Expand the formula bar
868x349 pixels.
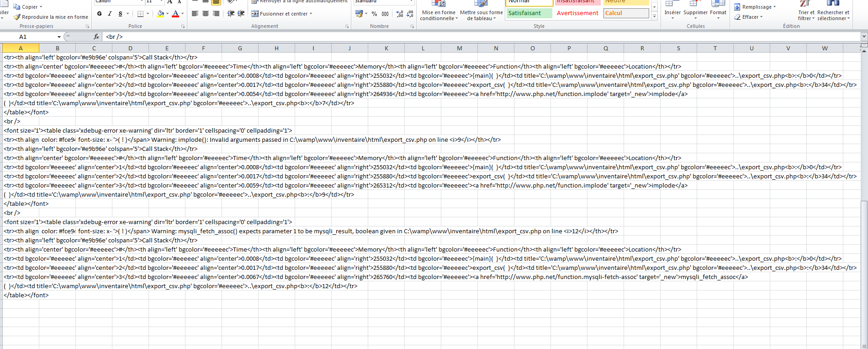pos(864,37)
